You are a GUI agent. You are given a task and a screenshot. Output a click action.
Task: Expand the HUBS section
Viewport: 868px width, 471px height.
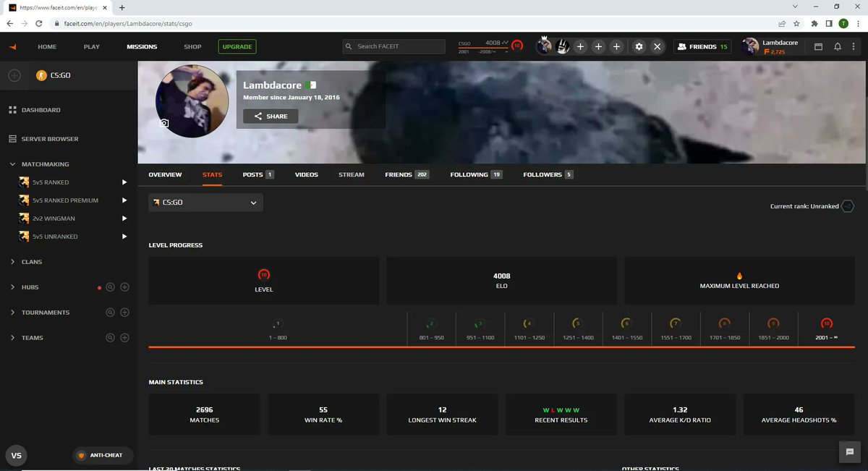13,287
